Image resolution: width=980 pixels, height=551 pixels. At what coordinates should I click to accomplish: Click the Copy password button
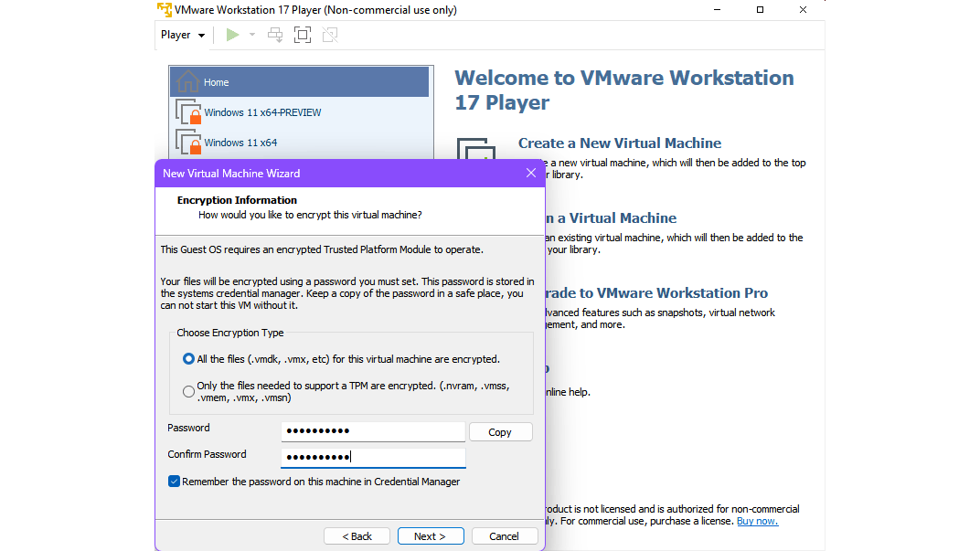[500, 431]
